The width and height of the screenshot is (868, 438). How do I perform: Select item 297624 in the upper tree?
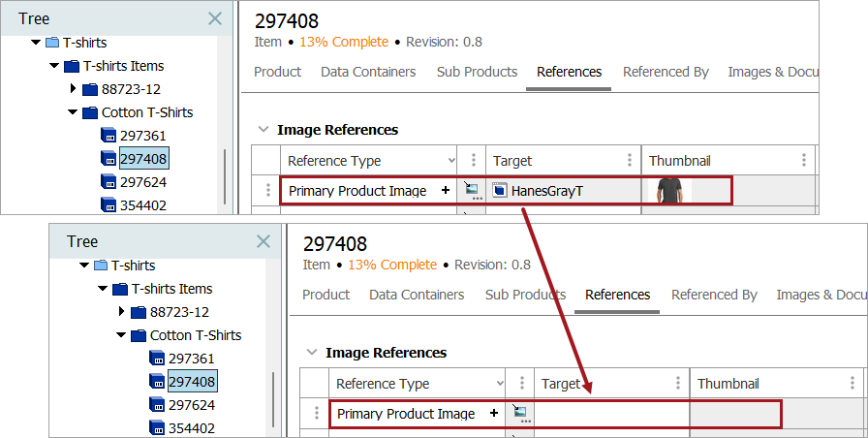142,182
